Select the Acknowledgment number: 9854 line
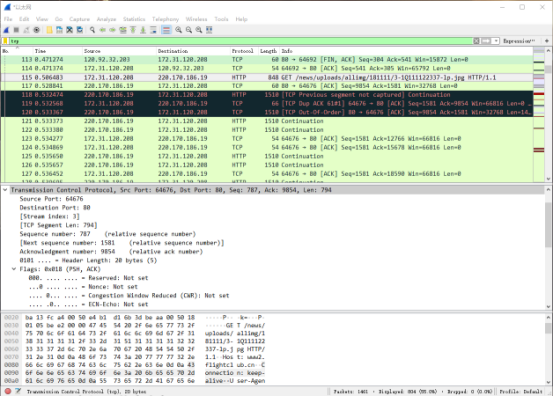The image size is (553, 397). tap(111, 252)
